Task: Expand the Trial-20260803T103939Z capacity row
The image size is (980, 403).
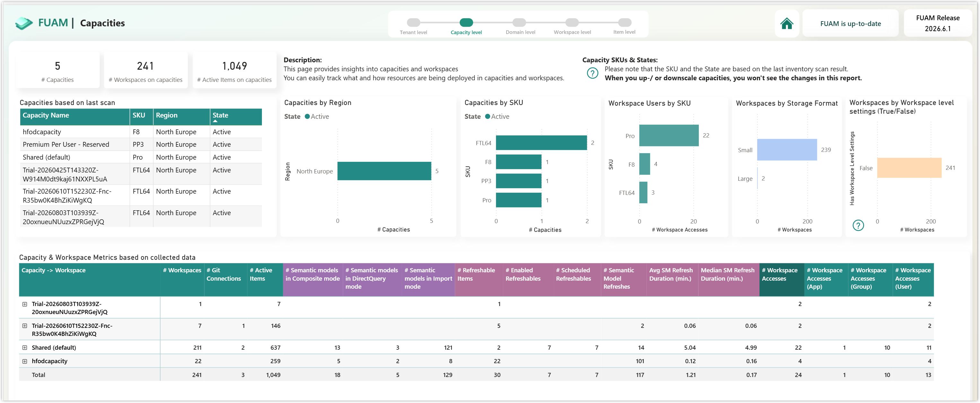Action: click(x=25, y=304)
